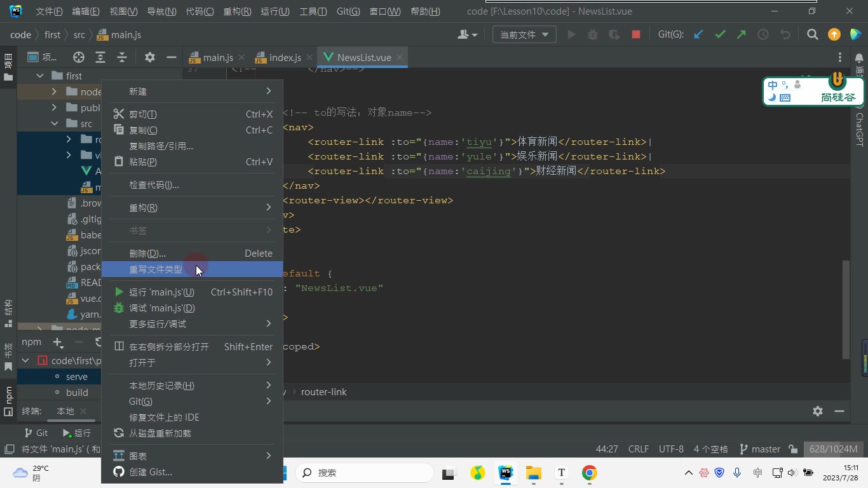
Task: Open the notifications bell
Action: (859, 58)
